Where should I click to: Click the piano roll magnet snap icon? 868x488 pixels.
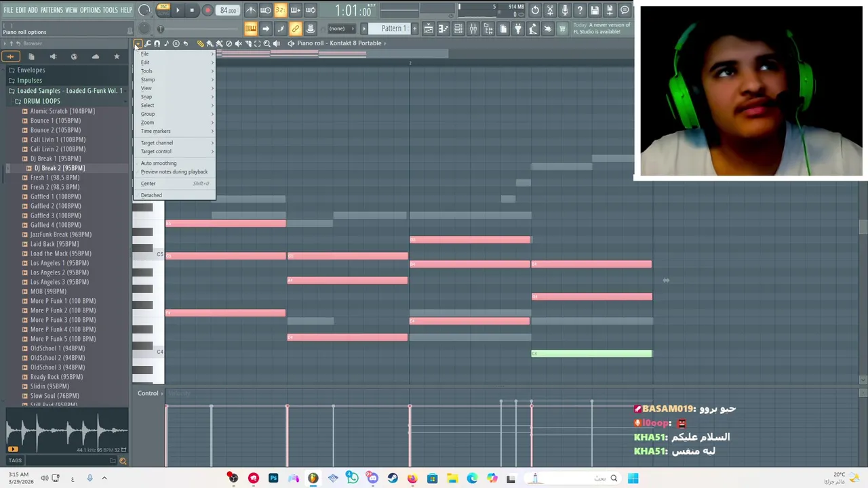pyautogui.click(x=157, y=43)
